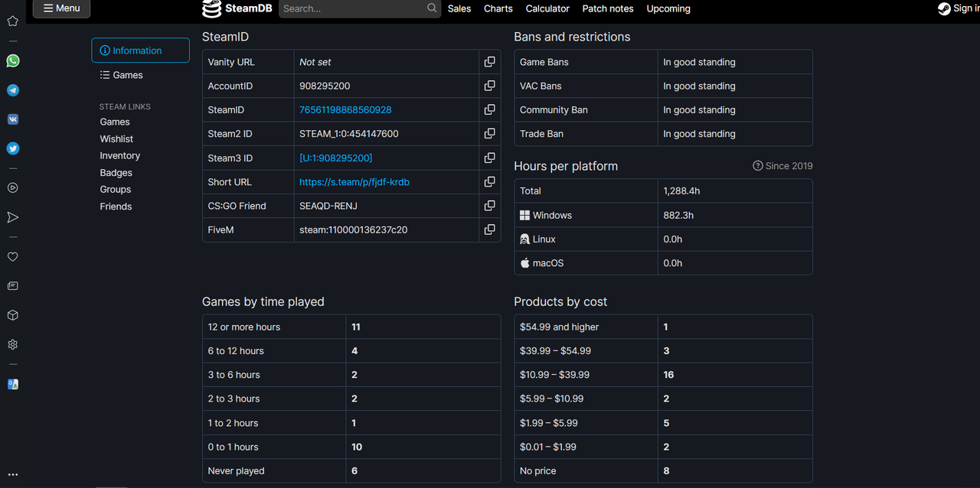Viewport: 980px width, 488px height.
Task: Click the 'VAC Bans' row label
Action: 541,86
